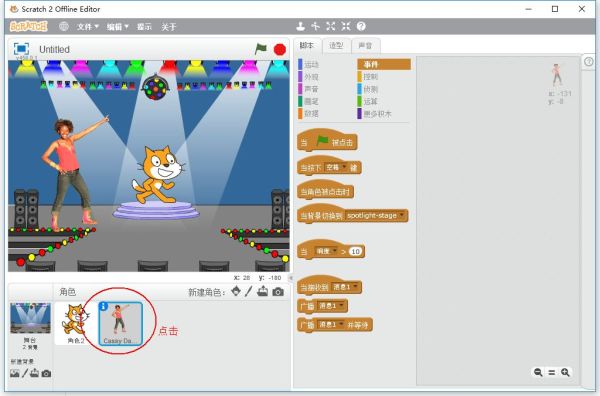Select the delete scissors tool
Viewport: 600px width, 396px height.
coord(316,26)
